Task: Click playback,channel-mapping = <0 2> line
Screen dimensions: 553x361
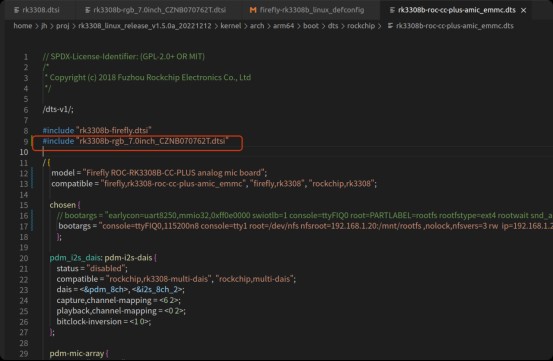Action: [121, 311]
